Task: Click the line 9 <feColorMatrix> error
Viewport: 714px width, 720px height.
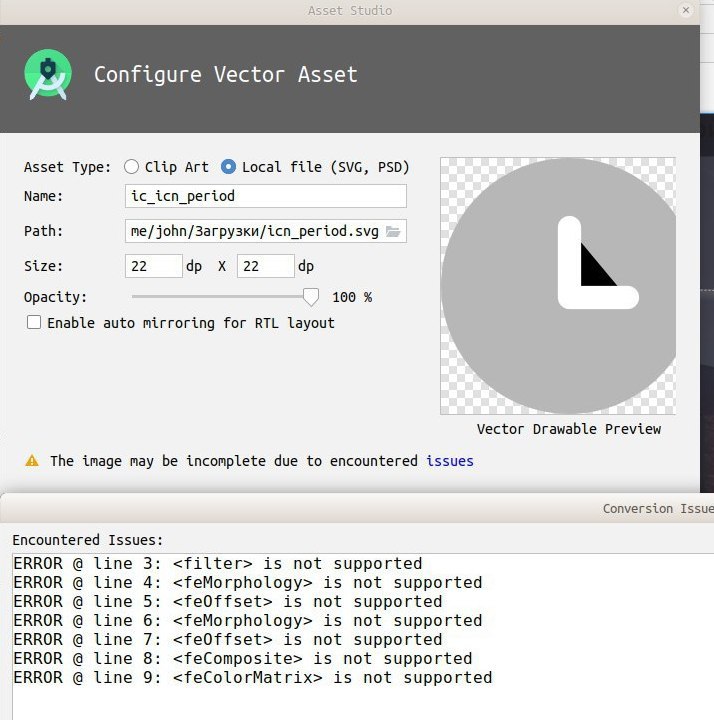Action: point(253,677)
